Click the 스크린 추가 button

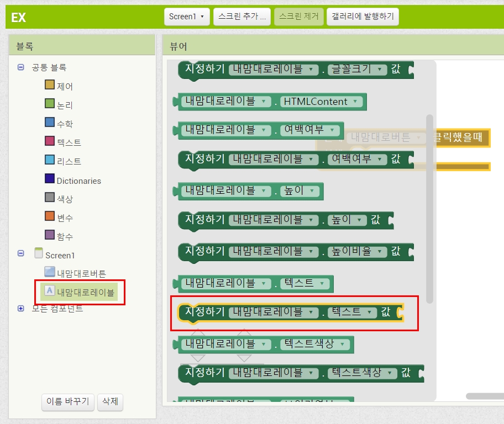point(242,17)
